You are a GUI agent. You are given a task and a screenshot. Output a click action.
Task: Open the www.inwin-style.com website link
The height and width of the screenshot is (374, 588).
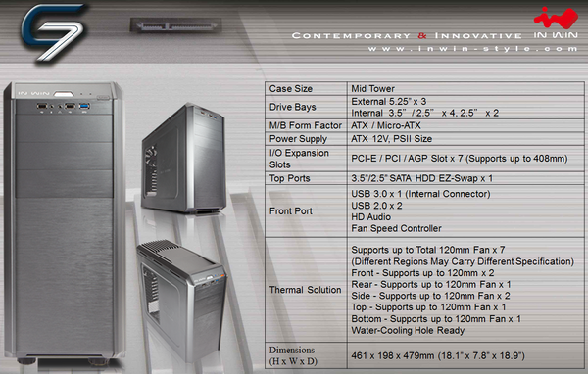tap(472, 49)
